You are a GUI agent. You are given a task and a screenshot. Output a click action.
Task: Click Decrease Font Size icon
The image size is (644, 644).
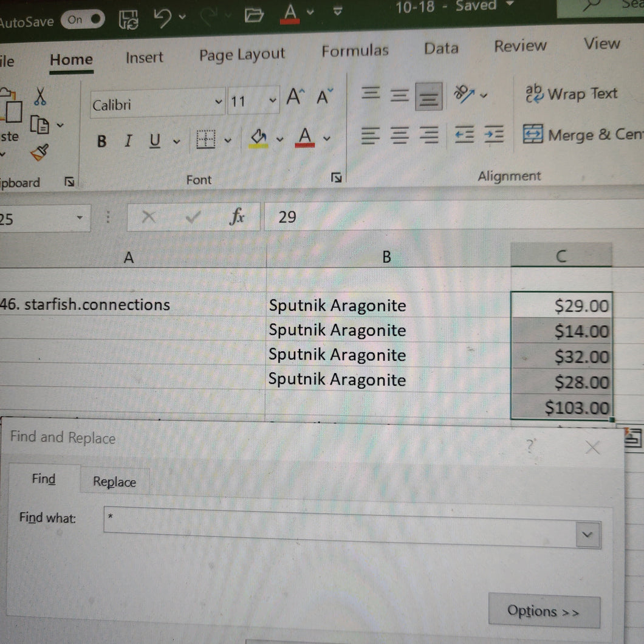324,97
